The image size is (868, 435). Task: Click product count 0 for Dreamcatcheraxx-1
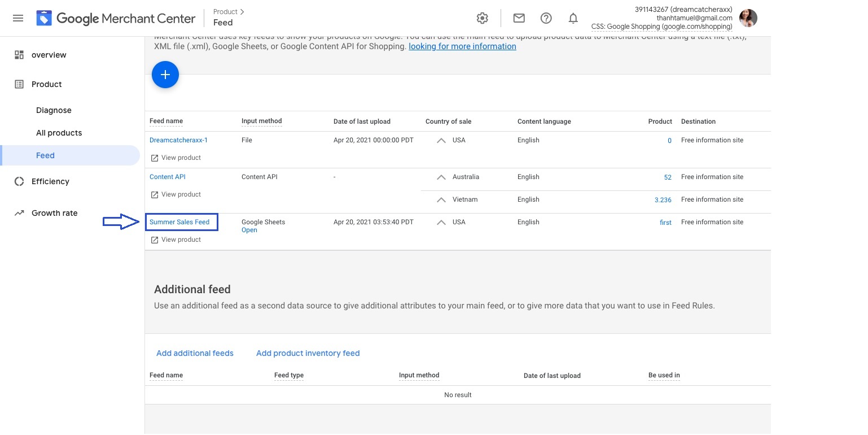click(669, 141)
